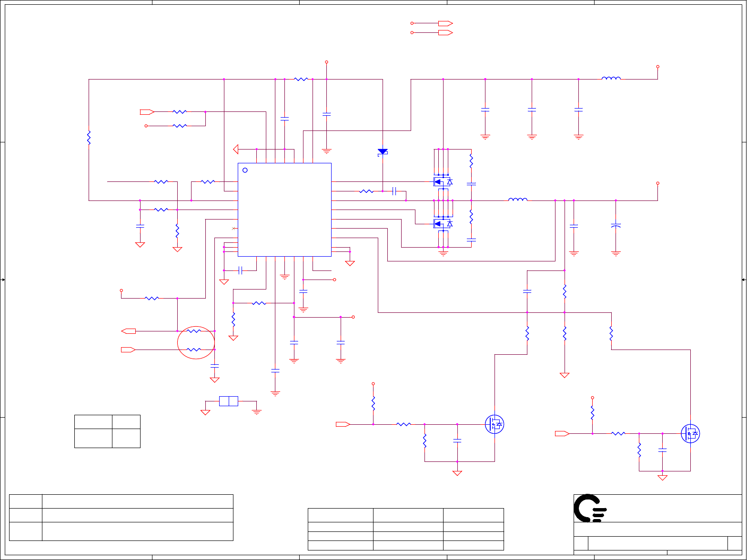The image size is (747, 560).
Task: Select the ground triangle below the feedback divider
Action: tap(565, 375)
